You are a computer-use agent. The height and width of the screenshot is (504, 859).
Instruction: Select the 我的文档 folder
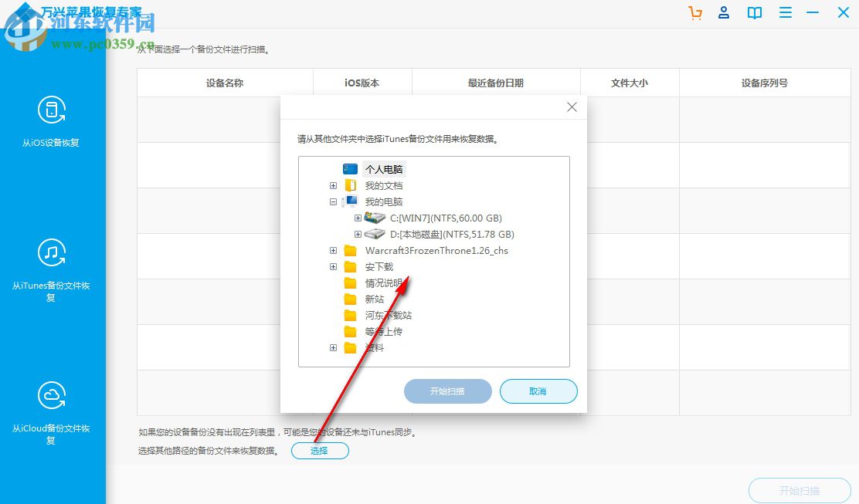384,185
